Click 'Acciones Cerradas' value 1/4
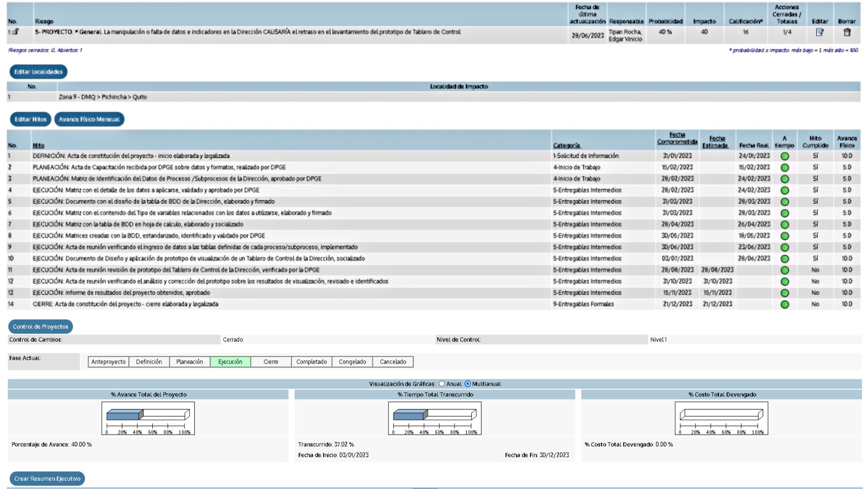This screenshot has height=489, width=868. (787, 32)
